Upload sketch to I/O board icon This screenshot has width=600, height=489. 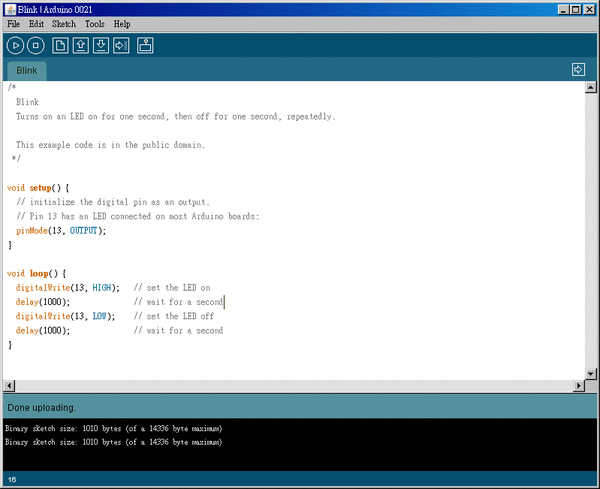point(121,46)
